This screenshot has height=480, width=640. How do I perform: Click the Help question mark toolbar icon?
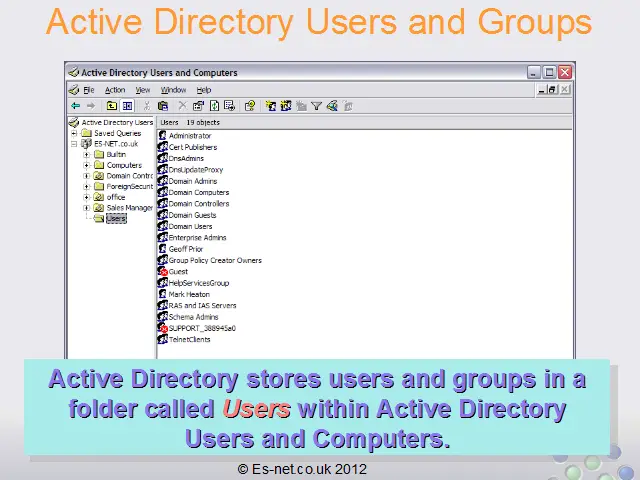coord(250,106)
